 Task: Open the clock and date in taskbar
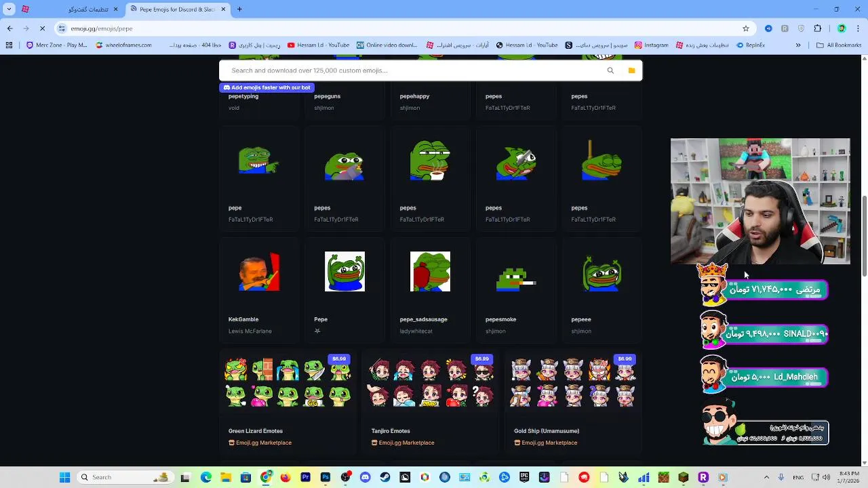tap(850, 477)
